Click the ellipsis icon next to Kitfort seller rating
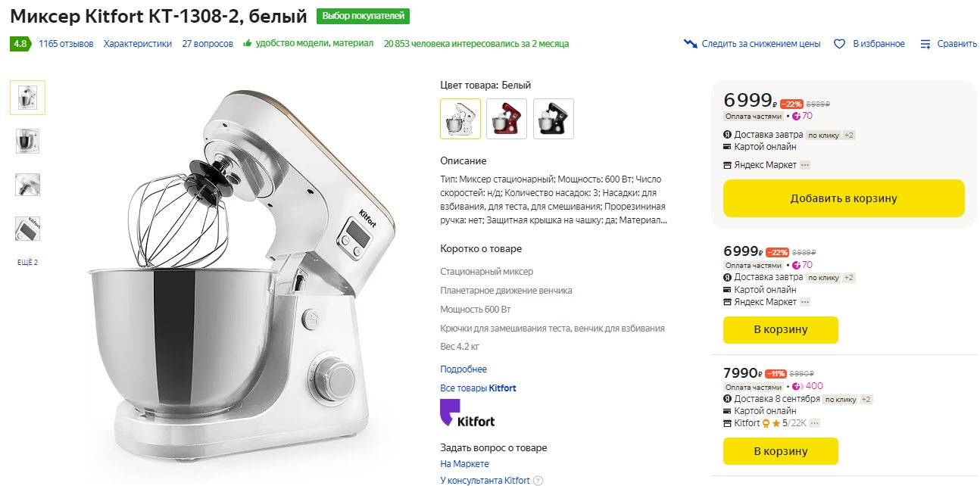Screen dimensions: 980x486 coord(816,423)
